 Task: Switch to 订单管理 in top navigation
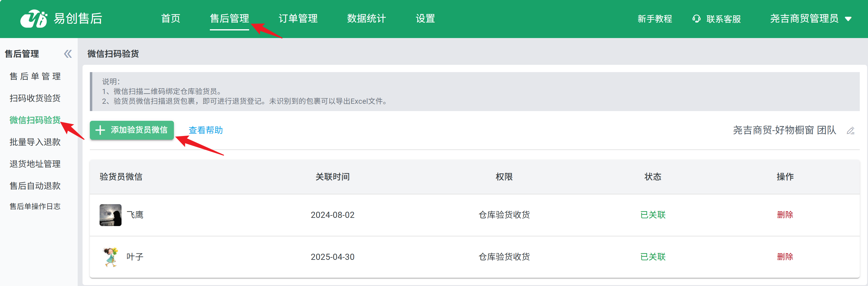[298, 19]
